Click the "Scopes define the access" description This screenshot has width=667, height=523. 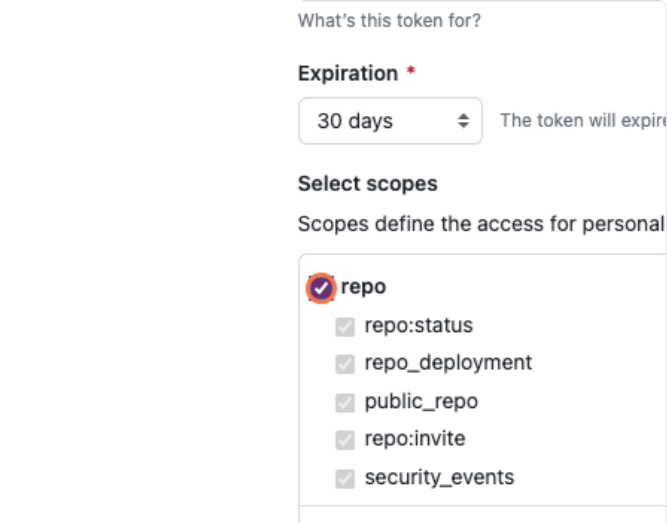click(x=481, y=223)
